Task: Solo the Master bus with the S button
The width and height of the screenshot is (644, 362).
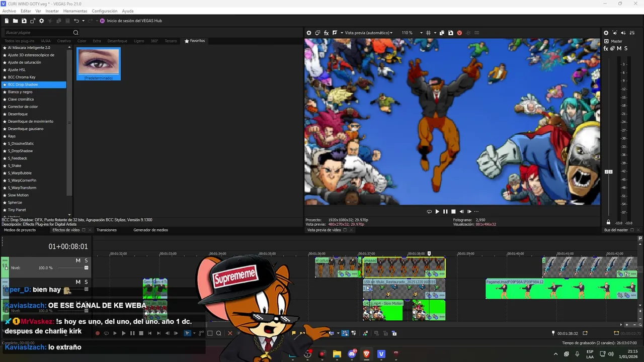Action: pyautogui.click(x=625, y=48)
